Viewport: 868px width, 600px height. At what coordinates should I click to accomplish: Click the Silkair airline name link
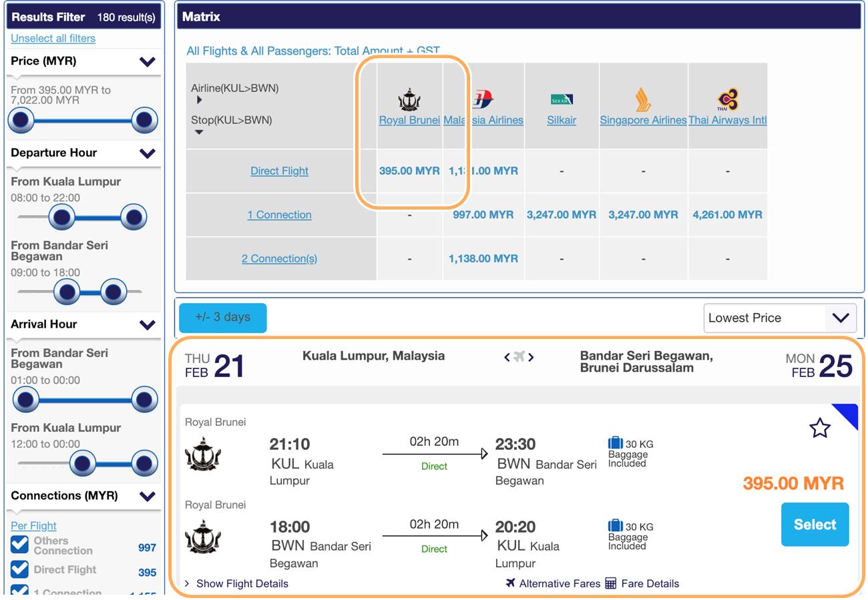point(562,120)
